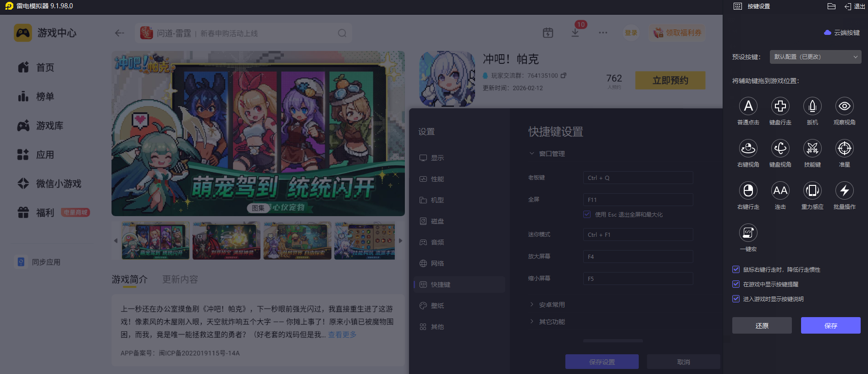Select the 技能键 crossed swords tool
This screenshot has width=868, height=374.
point(812,149)
